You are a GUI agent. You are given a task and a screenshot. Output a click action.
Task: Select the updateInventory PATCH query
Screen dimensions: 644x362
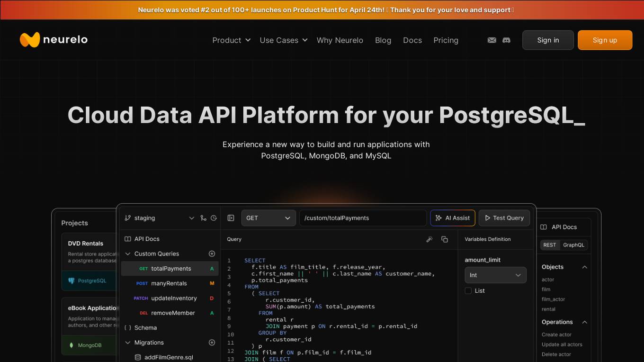tap(170, 298)
